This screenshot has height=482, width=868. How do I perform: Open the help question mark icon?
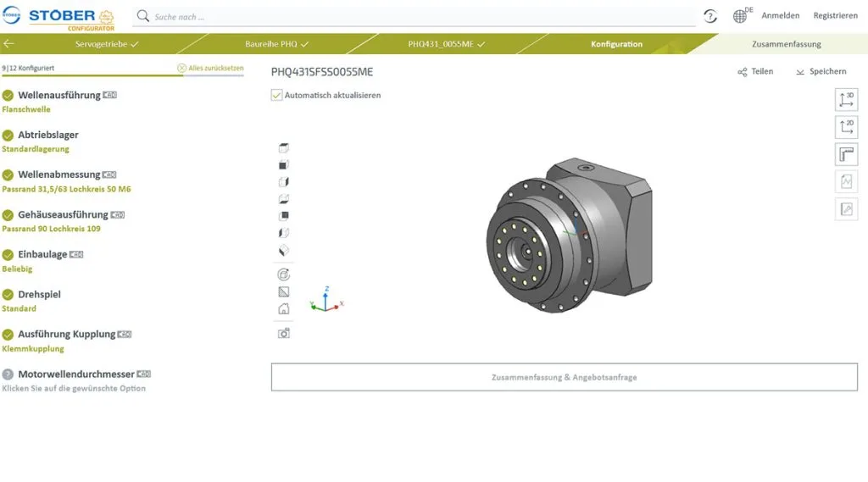point(710,16)
